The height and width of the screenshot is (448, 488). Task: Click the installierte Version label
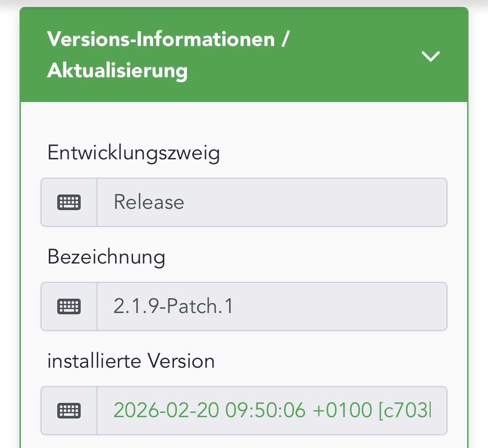coord(131,361)
